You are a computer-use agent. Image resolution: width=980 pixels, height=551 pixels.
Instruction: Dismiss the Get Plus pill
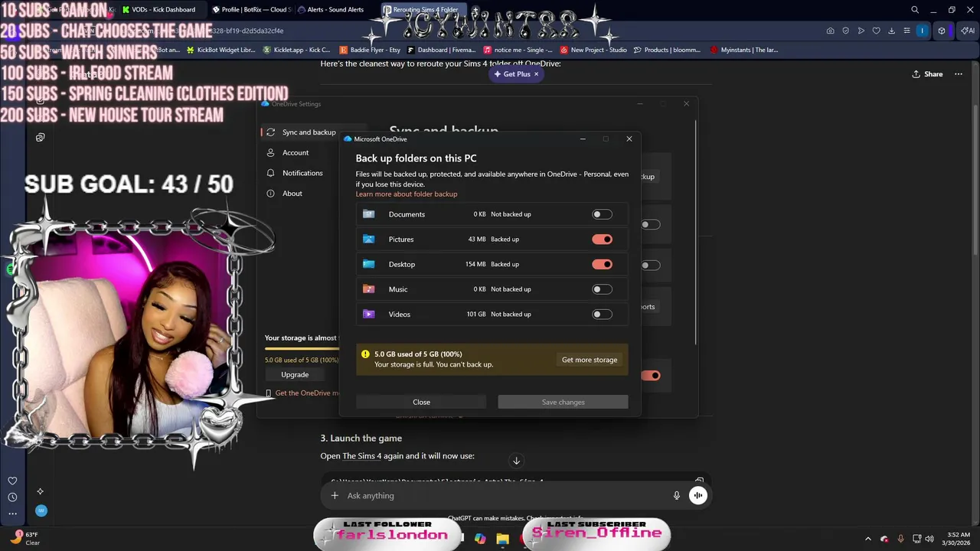coord(536,74)
